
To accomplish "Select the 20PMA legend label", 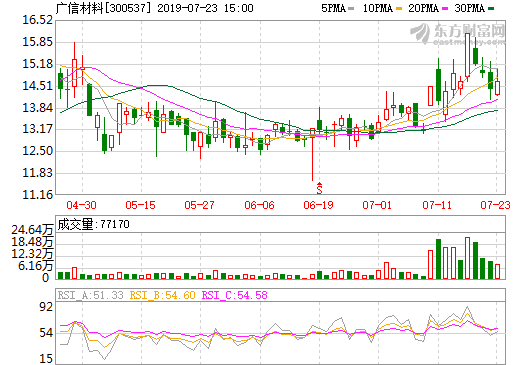I will [x=423, y=8].
